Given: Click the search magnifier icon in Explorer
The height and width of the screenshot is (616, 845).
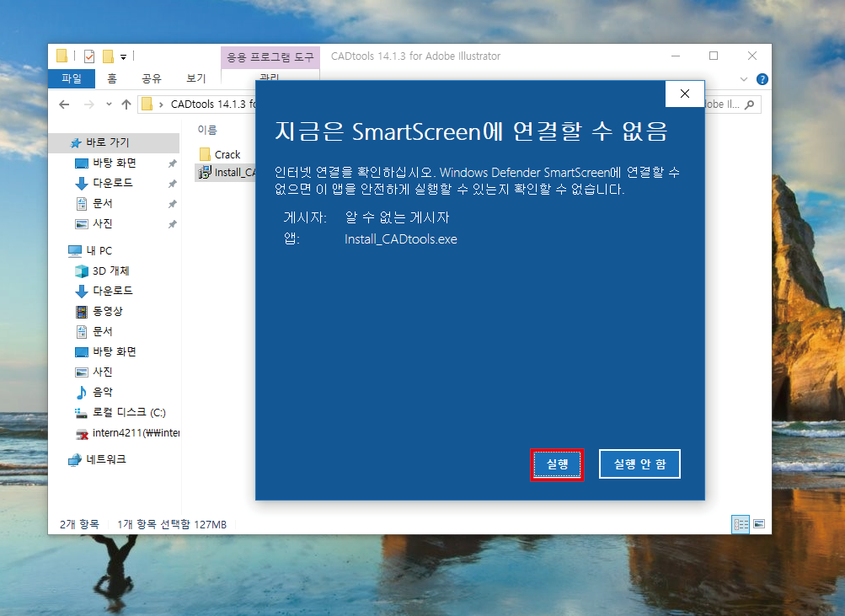Looking at the screenshot, I should click(x=749, y=104).
